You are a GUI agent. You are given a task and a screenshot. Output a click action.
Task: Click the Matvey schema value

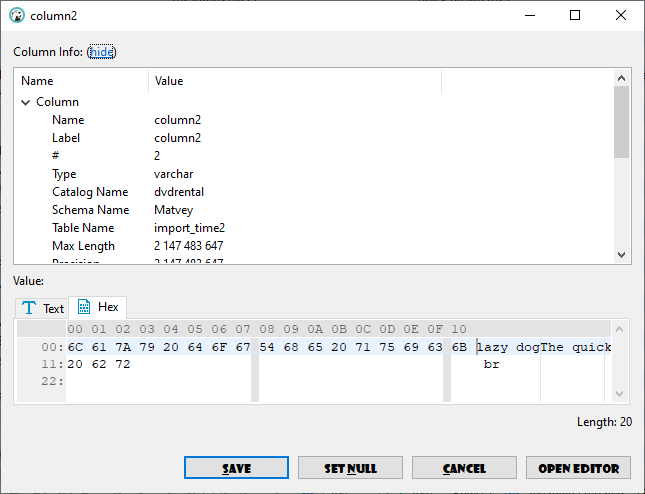(x=173, y=210)
